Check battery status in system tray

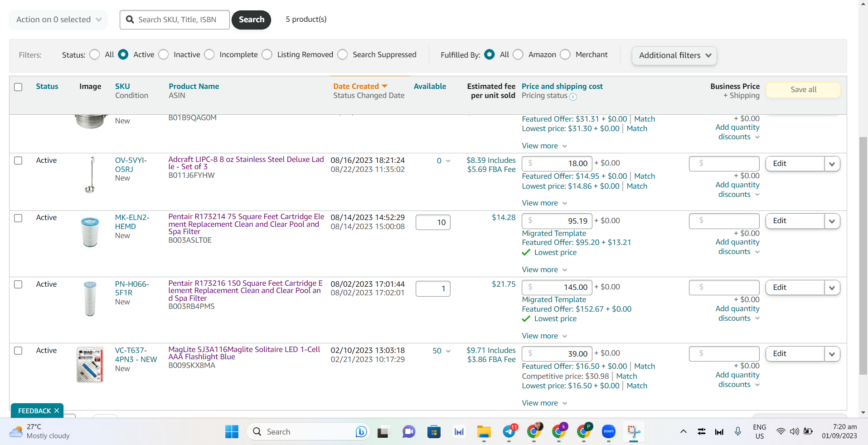pos(808,431)
